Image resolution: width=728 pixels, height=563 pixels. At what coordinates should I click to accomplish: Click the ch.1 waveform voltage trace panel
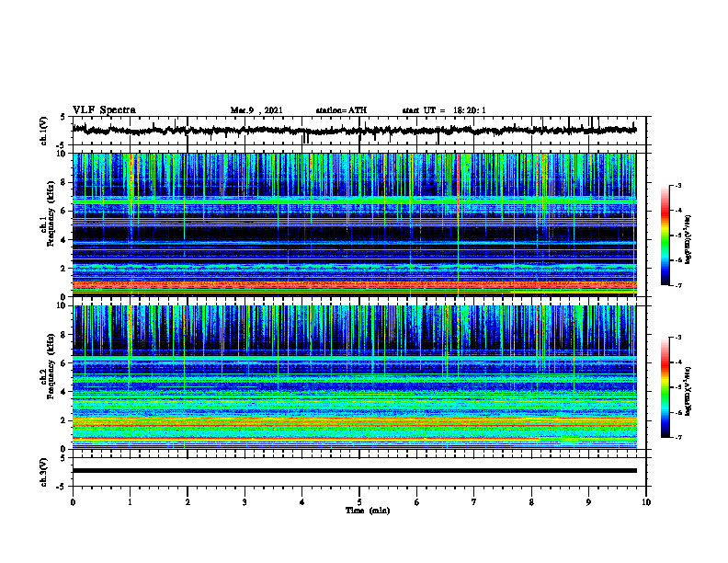click(359, 131)
